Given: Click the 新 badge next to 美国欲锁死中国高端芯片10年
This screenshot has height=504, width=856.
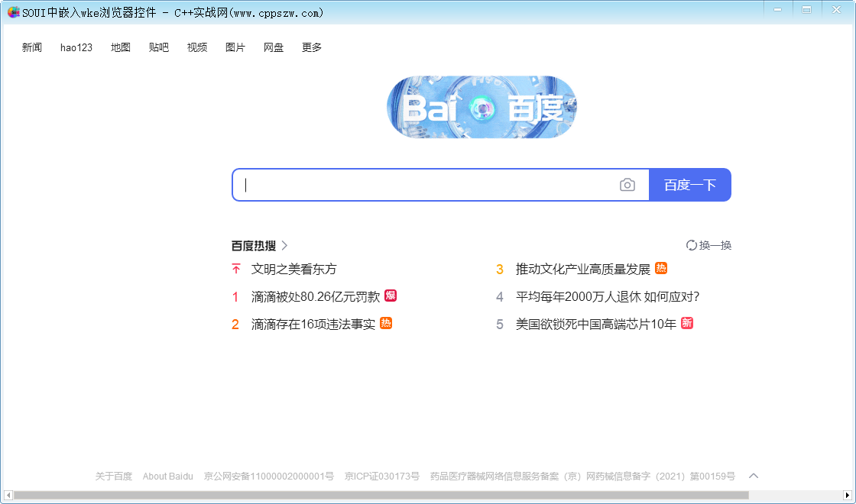Looking at the screenshot, I should tap(687, 323).
